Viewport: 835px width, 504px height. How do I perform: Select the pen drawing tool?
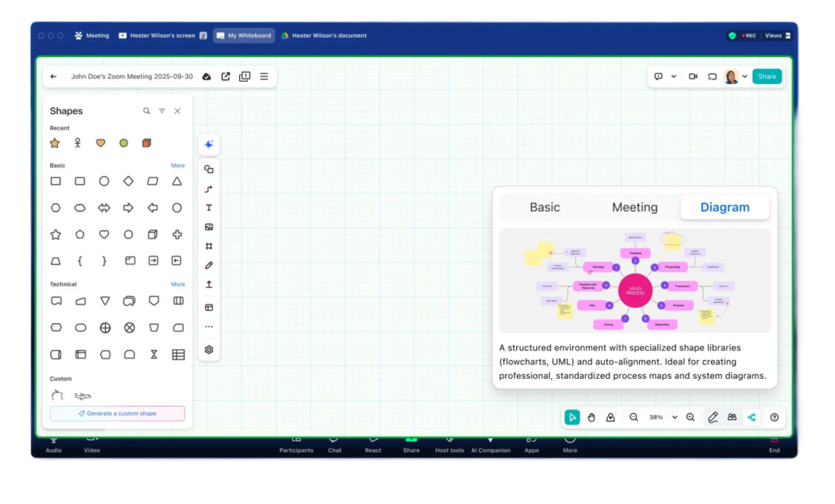click(x=209, y=265)
